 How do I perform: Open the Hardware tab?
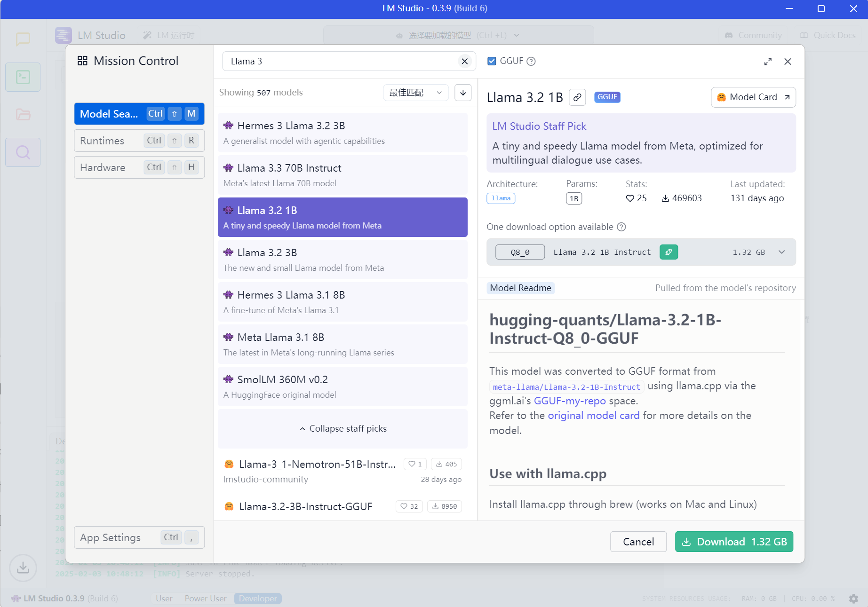[139, 167]
